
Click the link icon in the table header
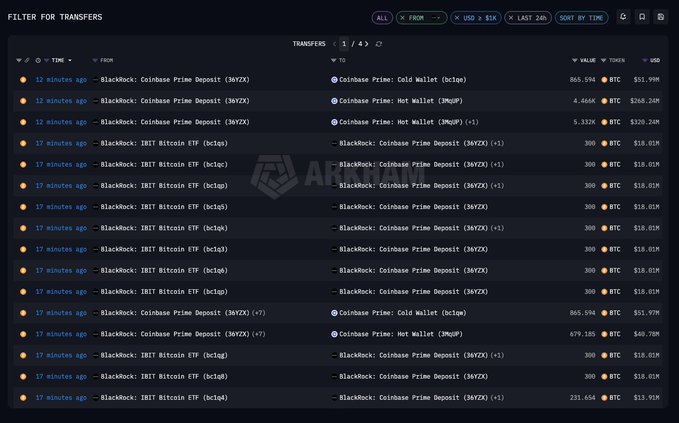tap(27, 60)
